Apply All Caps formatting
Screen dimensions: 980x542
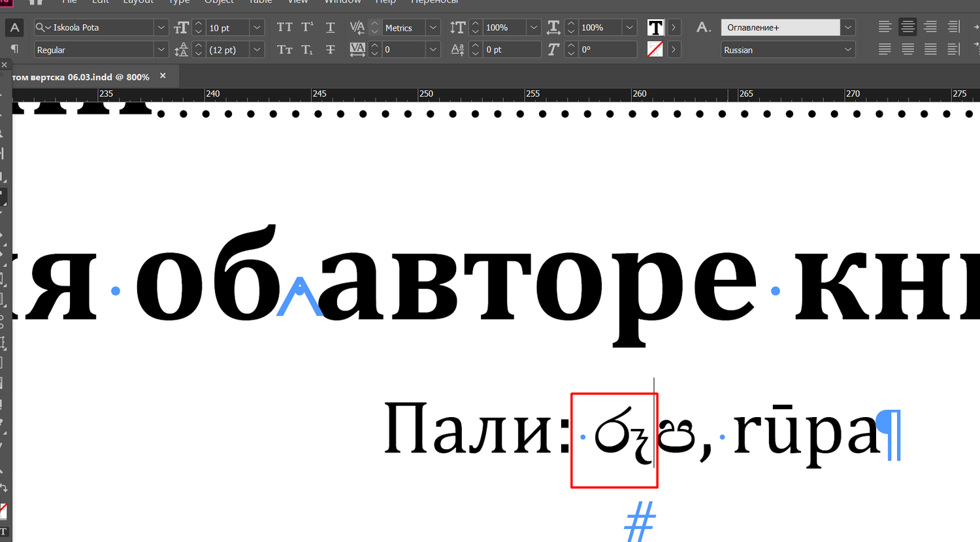click(x=284, y=27)
